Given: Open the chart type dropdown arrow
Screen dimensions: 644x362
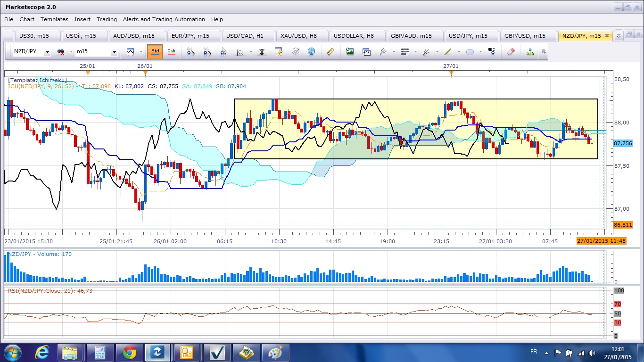Looking at the screenshot, I should tap(141, 52).
